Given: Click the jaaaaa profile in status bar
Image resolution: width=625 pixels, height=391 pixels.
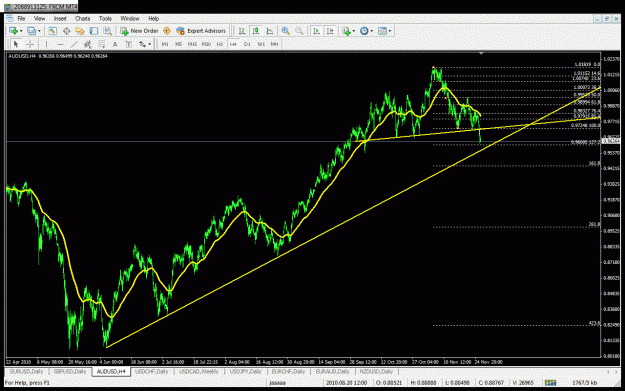Looking at the screenshot, I should click(x=277, y=383).
